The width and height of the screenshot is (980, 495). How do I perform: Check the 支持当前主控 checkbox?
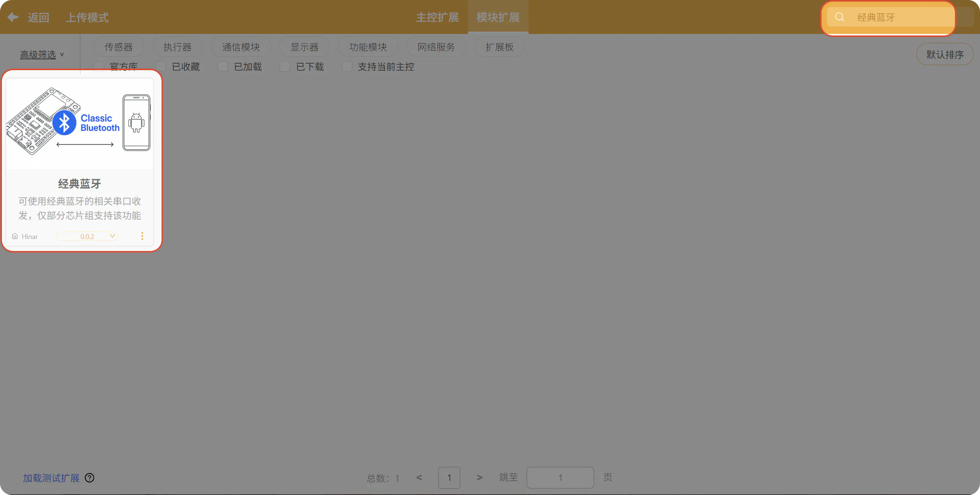click(x=347, y=67)
